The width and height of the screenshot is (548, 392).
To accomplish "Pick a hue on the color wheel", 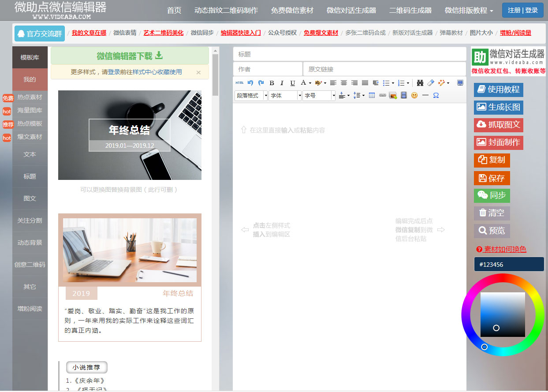I will (x=484, y=347).
